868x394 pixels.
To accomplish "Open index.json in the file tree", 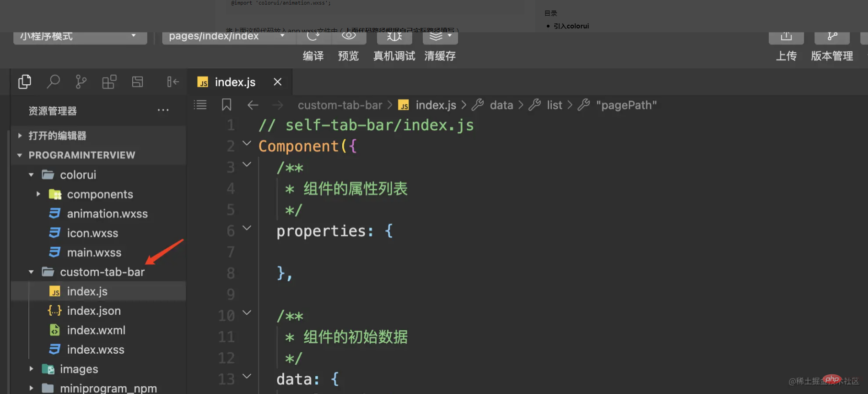I will [94, 311].
